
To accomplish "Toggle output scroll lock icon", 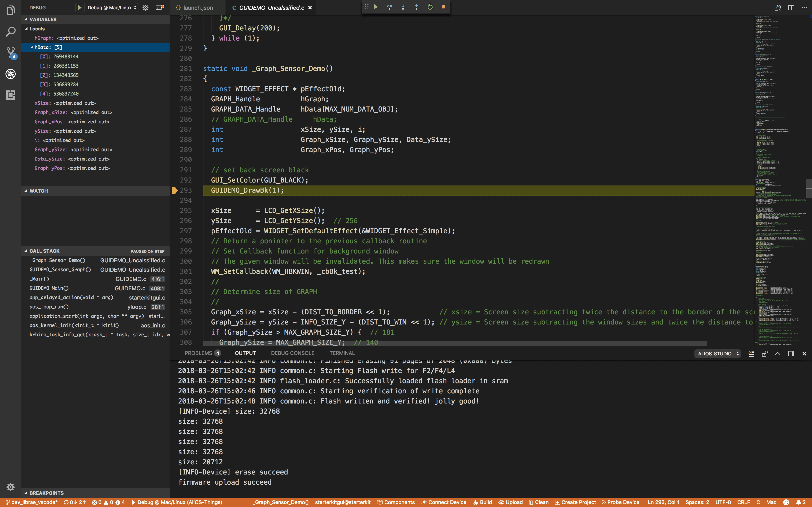I will 764,353.
